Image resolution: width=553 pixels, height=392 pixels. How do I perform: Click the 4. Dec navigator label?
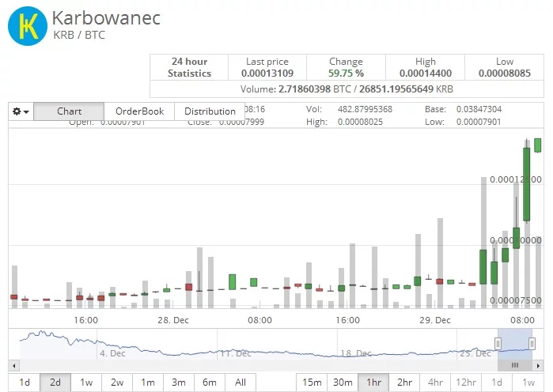click(x=112, y=353)
